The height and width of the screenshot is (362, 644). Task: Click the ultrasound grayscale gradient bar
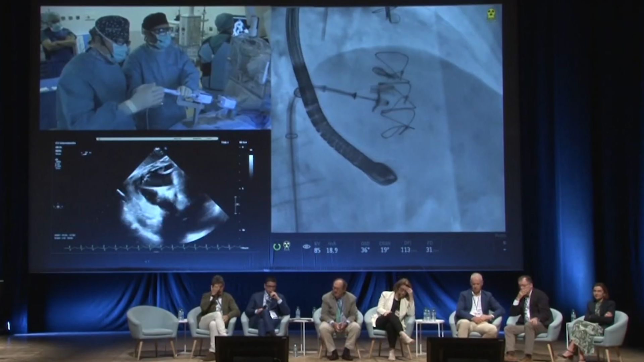tap(251, 166)
